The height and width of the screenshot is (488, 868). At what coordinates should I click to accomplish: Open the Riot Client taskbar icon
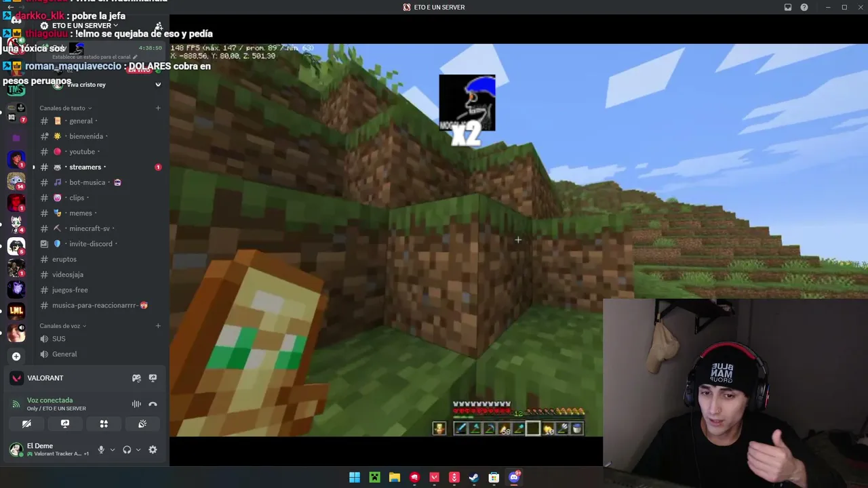coord(414,478)
